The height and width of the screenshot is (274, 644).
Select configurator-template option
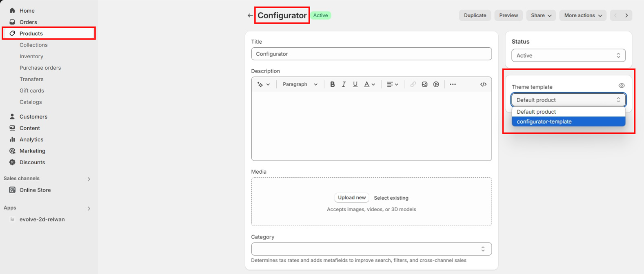(568, 122)
